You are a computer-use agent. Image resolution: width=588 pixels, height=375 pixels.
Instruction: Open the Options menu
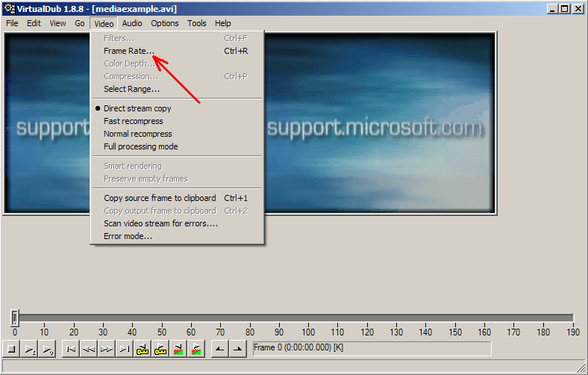click(x=165, y=23)
